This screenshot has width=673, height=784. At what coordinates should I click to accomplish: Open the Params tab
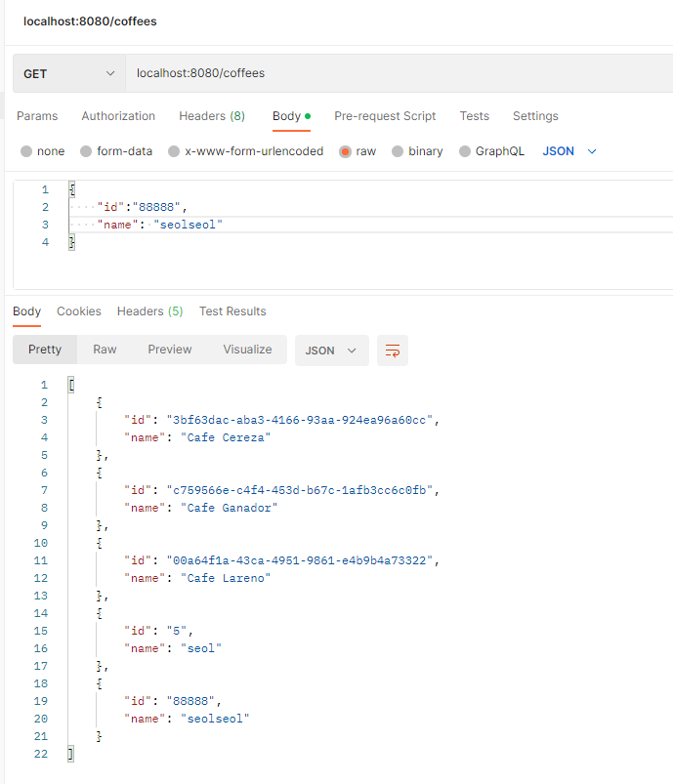pos(37,116)
